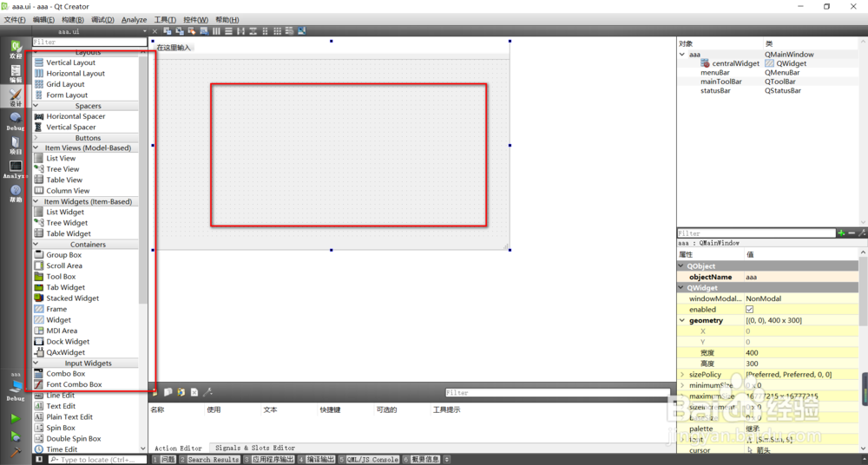Click the delete action icon in Action Editor
Screen dimensions: 868x465
click(194, 392)
